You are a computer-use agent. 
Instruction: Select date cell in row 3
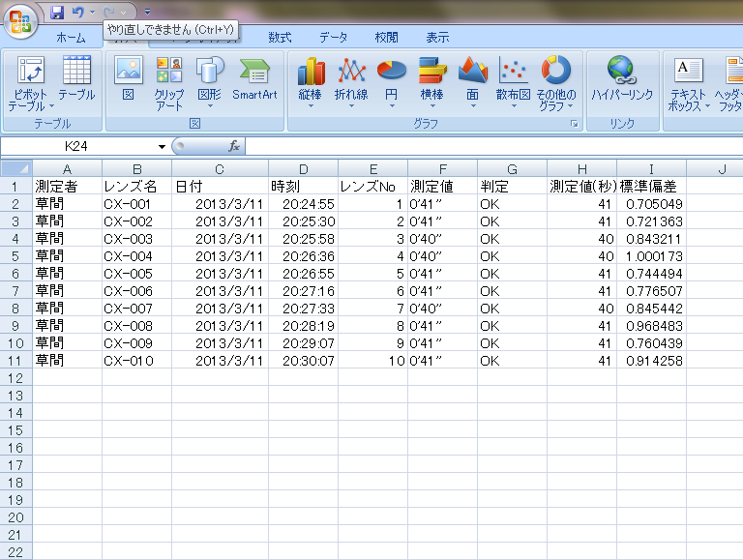click(x=220, y=221)
